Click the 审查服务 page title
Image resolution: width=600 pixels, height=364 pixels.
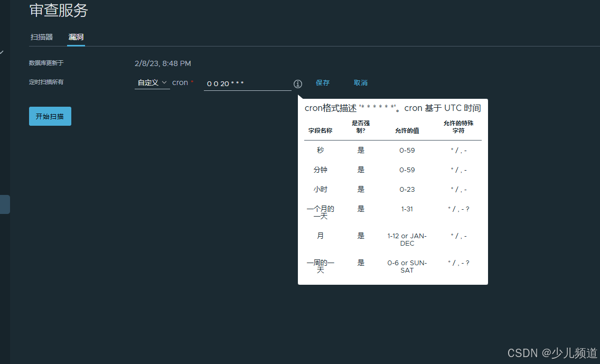pyautogui.click(x=58, y=11)
